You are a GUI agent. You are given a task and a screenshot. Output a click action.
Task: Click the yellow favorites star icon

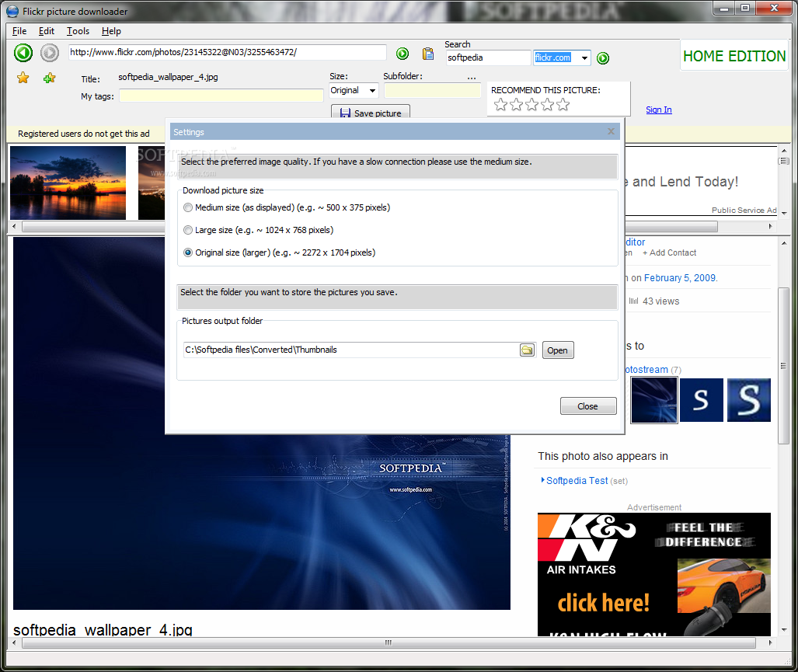(x=23, y=78)
